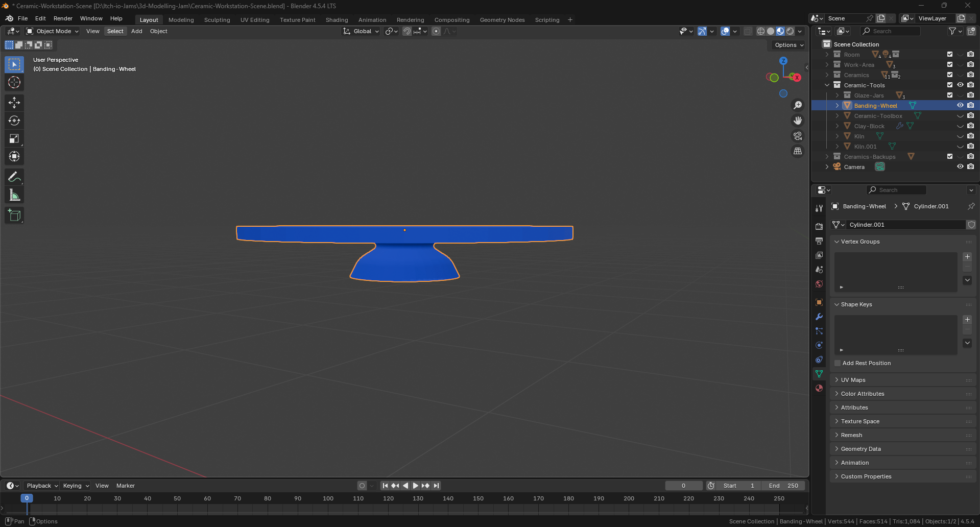The image size is (980, 527).
Task: Click the Start frame field
Action: pyautogui.click(x=739, y=486)
